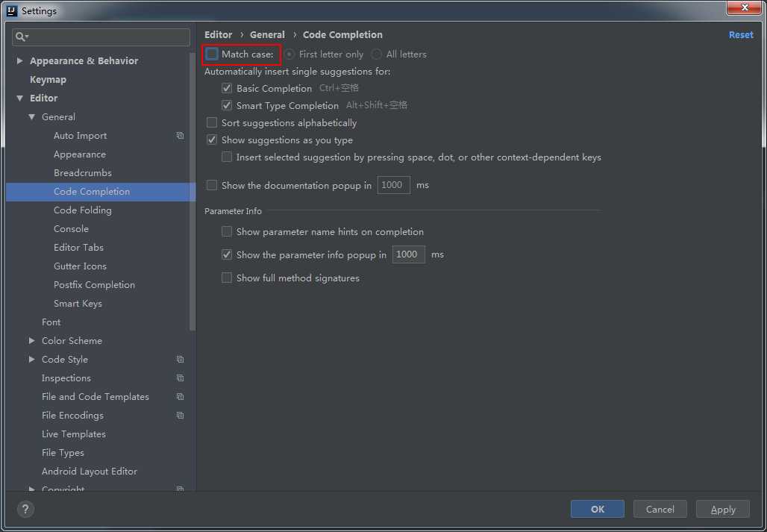Image resolution: width=767 pixels, height=532 pixels.
Task: Open the Live Templates settings page
Action: click(74, 434)
